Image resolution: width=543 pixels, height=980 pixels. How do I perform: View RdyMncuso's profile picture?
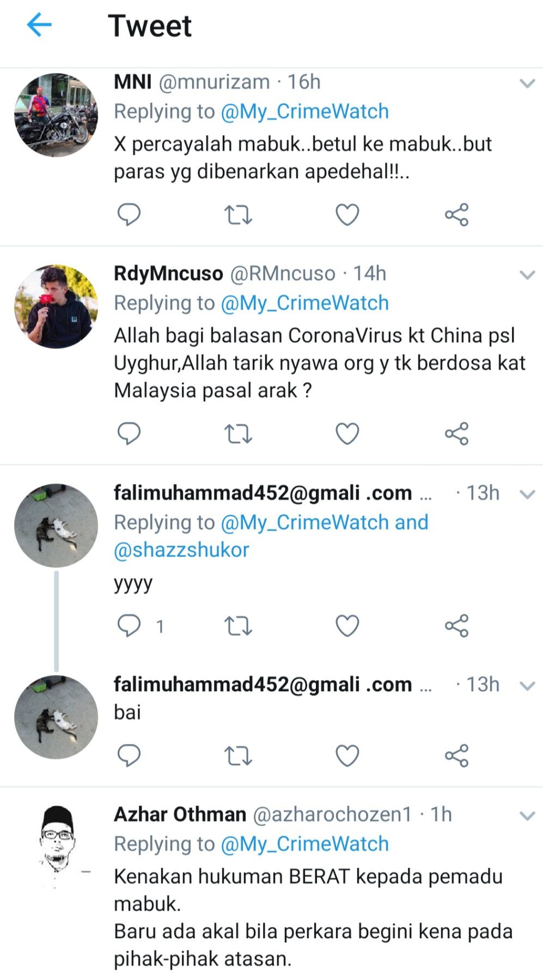(x=56, y=307)
